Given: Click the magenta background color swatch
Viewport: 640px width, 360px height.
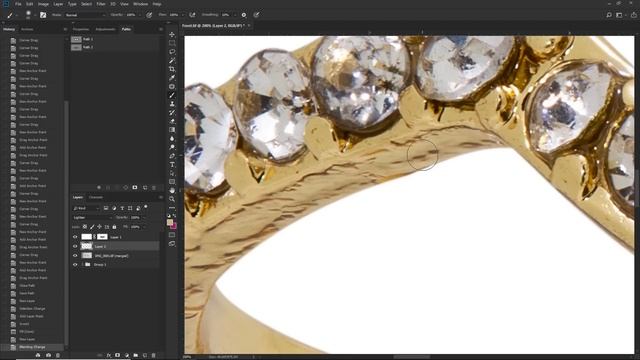Looking at the screenshot, I should 174,226.
